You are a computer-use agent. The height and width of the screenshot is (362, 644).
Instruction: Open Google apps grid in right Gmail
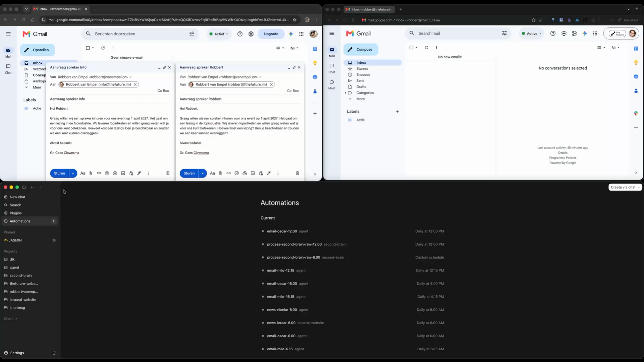click(595, 34)
